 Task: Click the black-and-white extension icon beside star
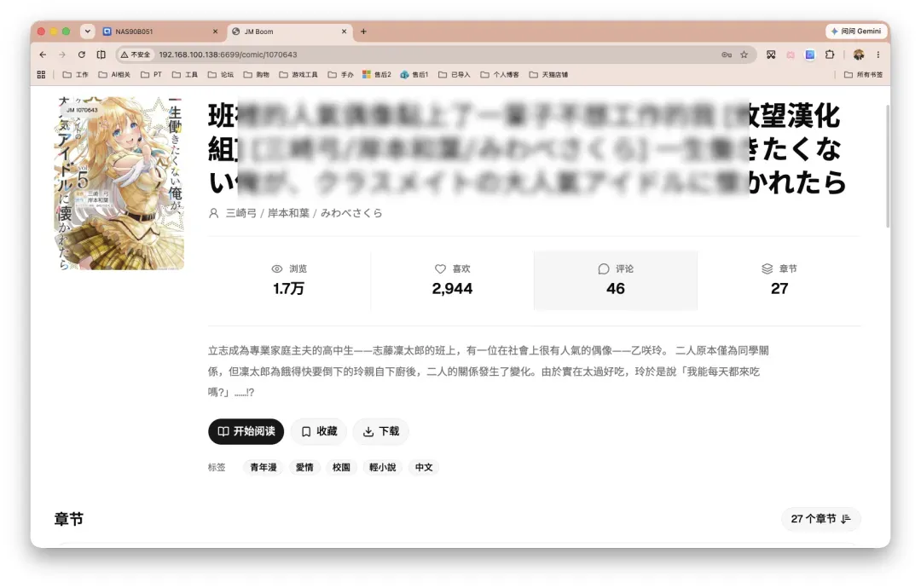click(x=771, y=55)
